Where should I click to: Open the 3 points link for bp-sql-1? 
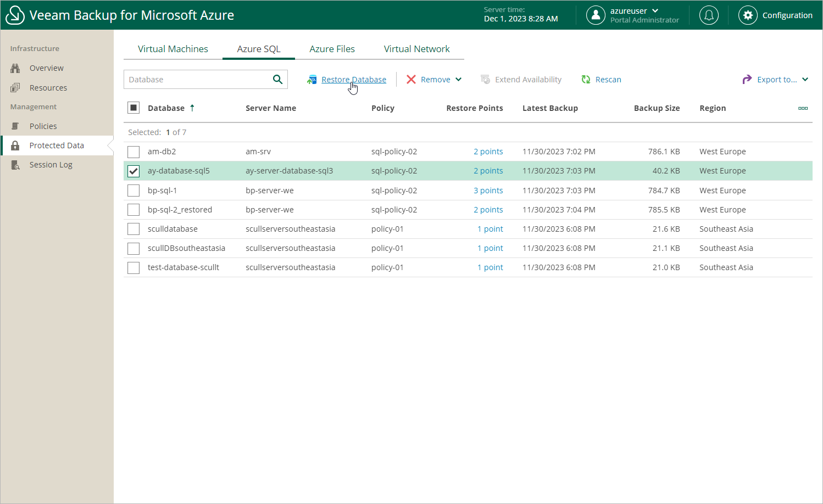click(x=488, y=191)
